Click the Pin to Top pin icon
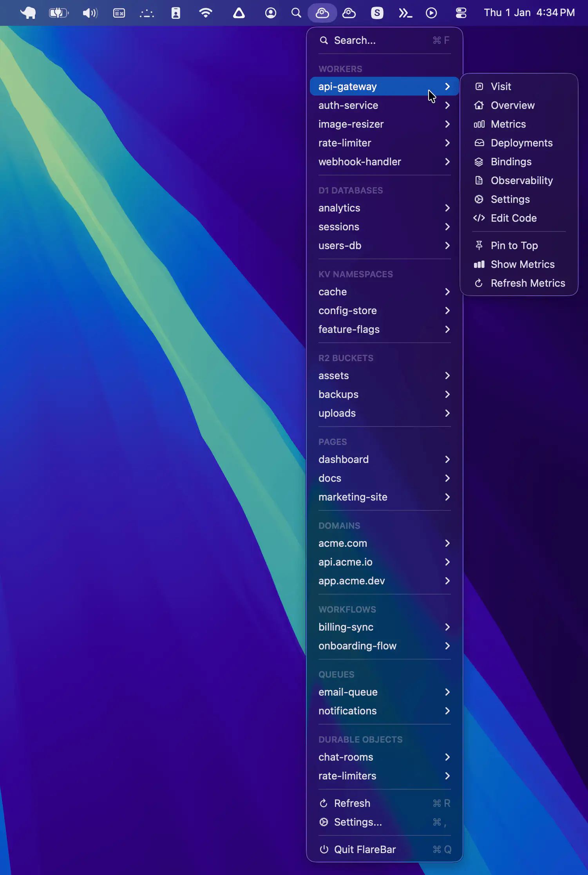The image size is (588, 875). click(x=479, y=246)
